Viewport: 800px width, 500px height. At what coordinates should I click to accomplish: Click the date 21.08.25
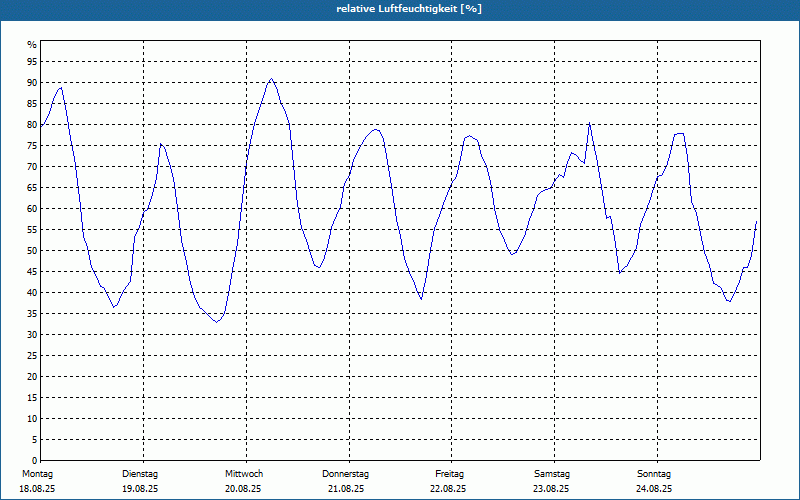(346, 489)
